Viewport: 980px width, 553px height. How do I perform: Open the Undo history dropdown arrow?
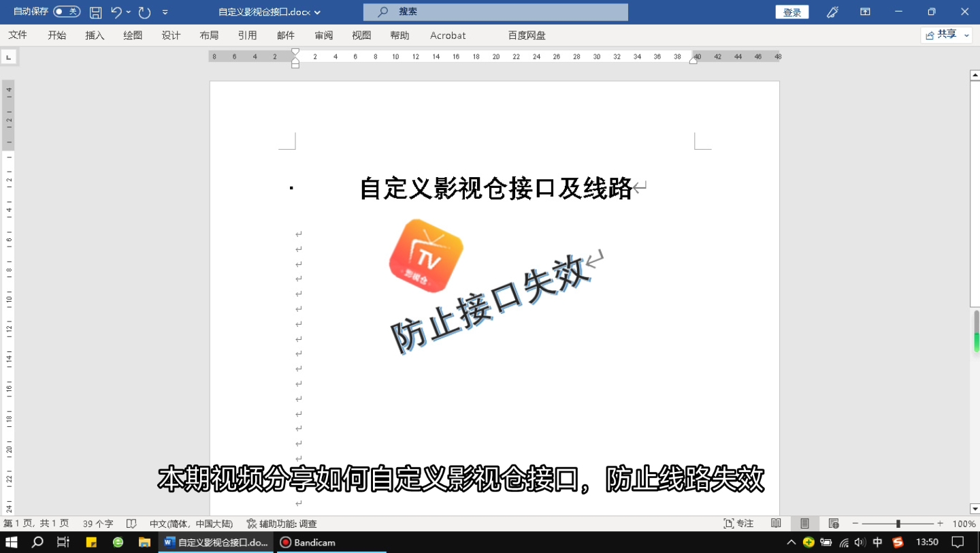pos(128,12)
